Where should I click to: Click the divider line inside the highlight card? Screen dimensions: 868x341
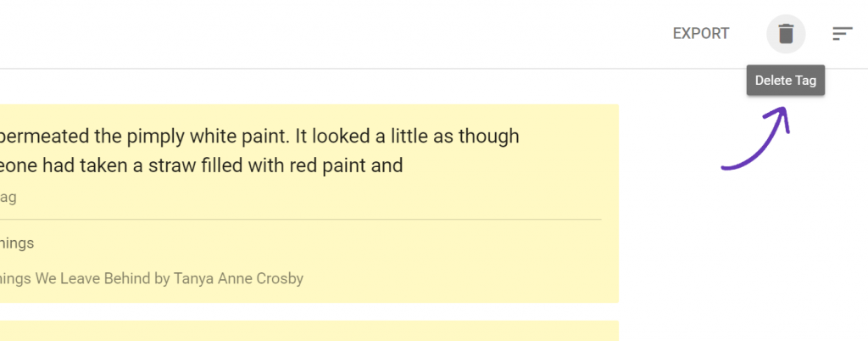pyautogui.click(x=301, y=219)
